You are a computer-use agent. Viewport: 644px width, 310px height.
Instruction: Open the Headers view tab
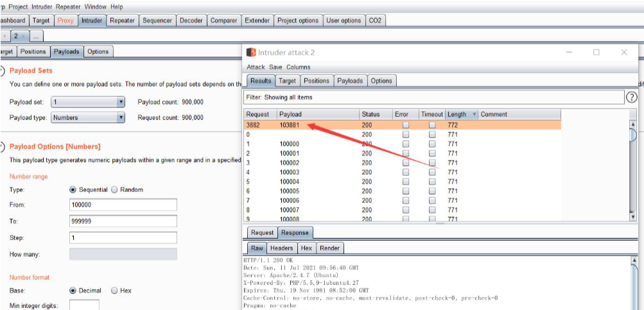[281, 248]
